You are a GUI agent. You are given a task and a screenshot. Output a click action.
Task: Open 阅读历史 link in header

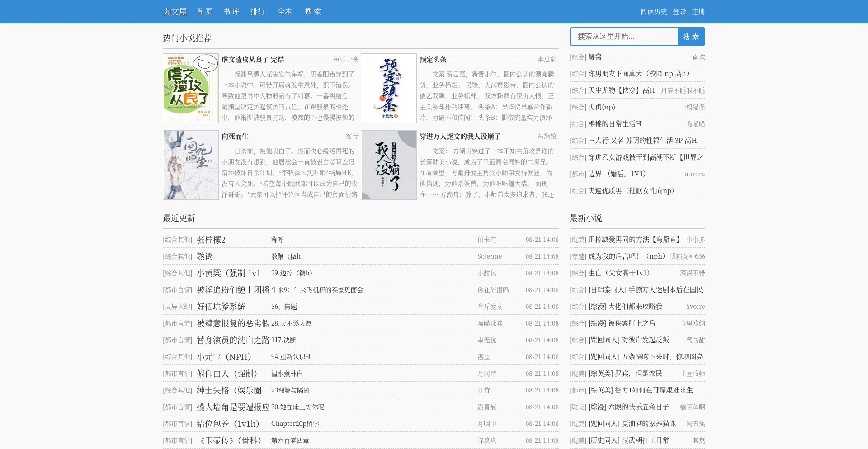pos(654,12)
